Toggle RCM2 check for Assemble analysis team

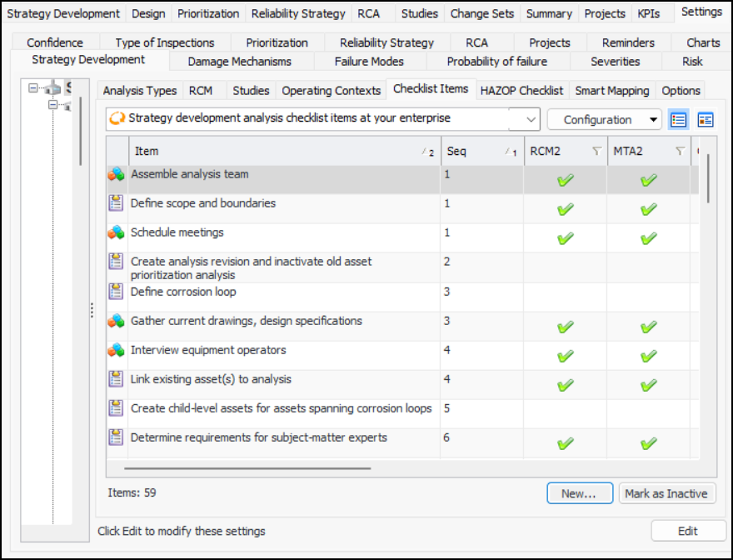coord(566,180)
